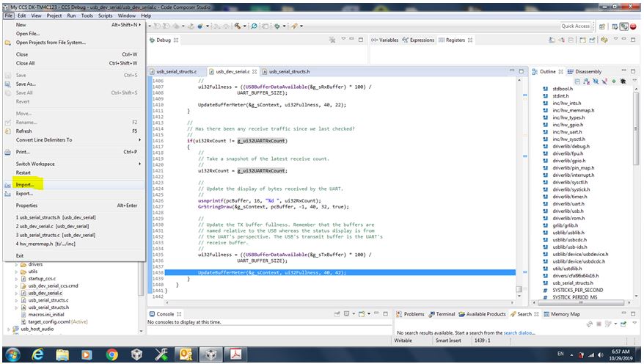The image size is (644, 364).
Task: Open the Problems tab
Action: (x=410, y=314)
